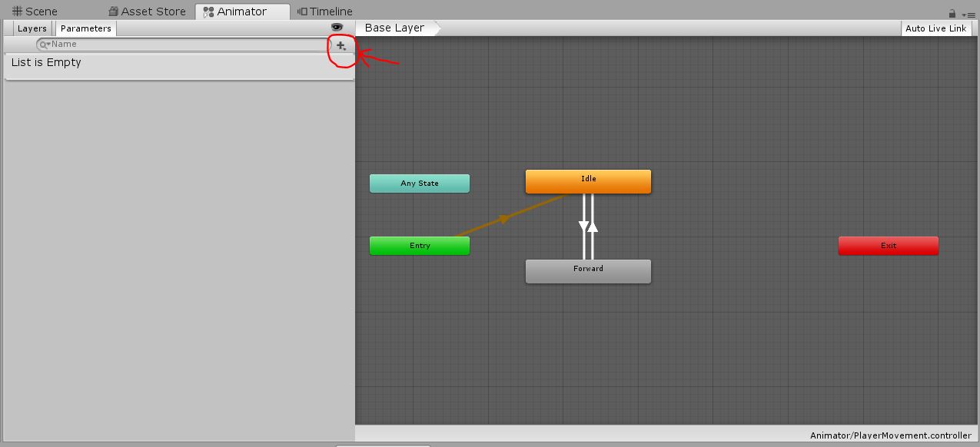Click the Animator window icon
This screenshot has width=980, height=447.
tap(208, 12)
